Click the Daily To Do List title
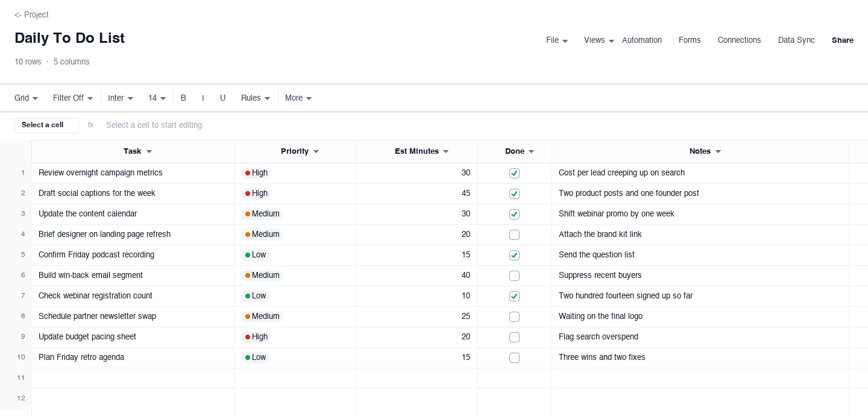 (69, 38)
